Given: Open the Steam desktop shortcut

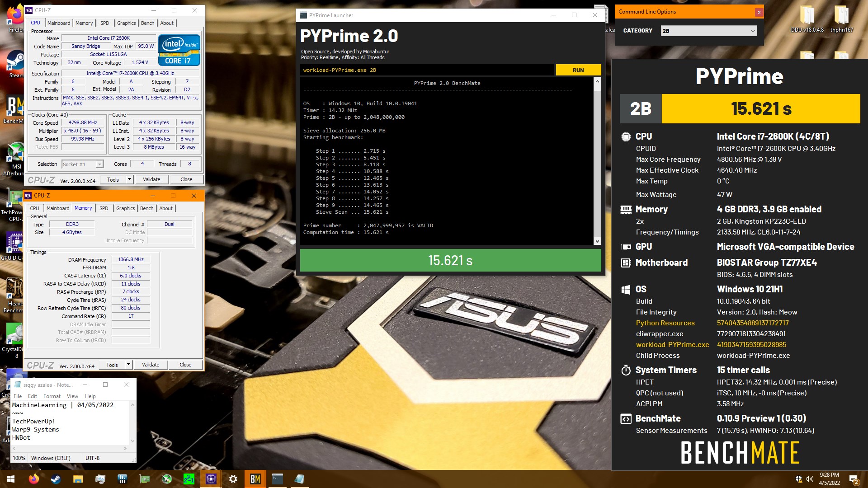Looking at the screenshot, I should pyautogui.click(x=15, y=63).
